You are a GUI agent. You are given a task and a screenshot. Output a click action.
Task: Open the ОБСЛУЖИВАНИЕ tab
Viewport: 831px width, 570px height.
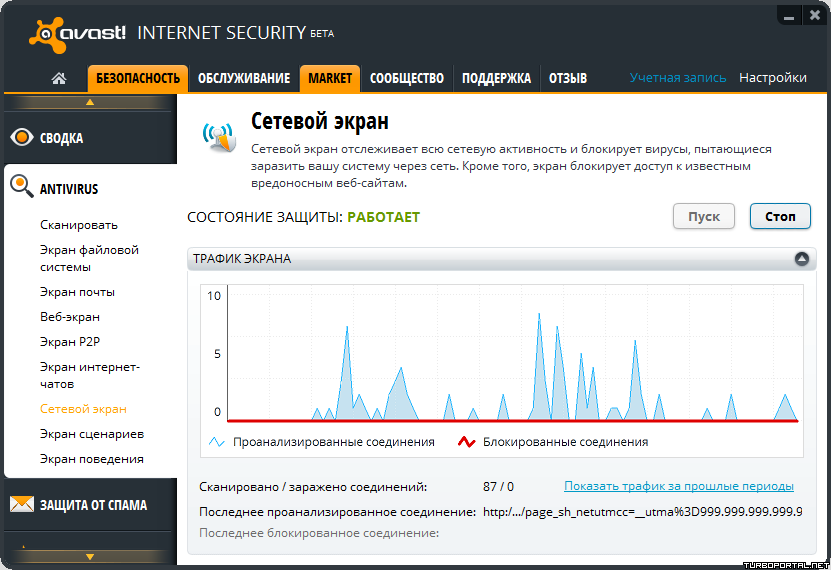coord(244,78)
